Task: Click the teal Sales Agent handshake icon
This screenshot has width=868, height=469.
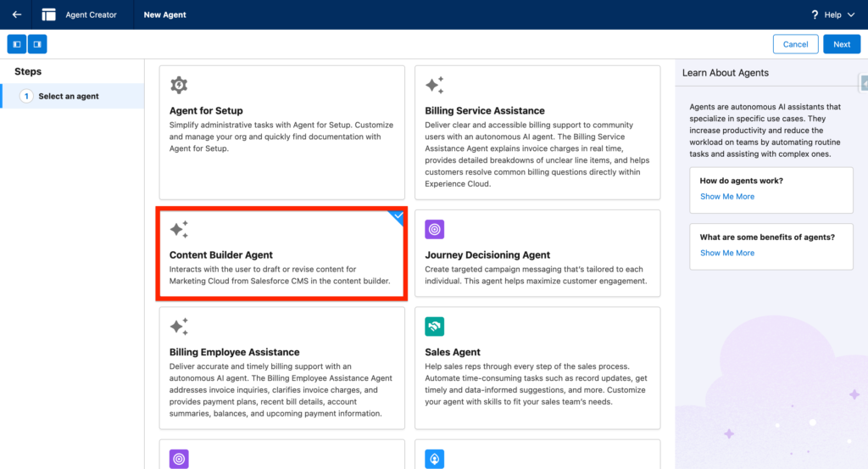Action: 434,327
